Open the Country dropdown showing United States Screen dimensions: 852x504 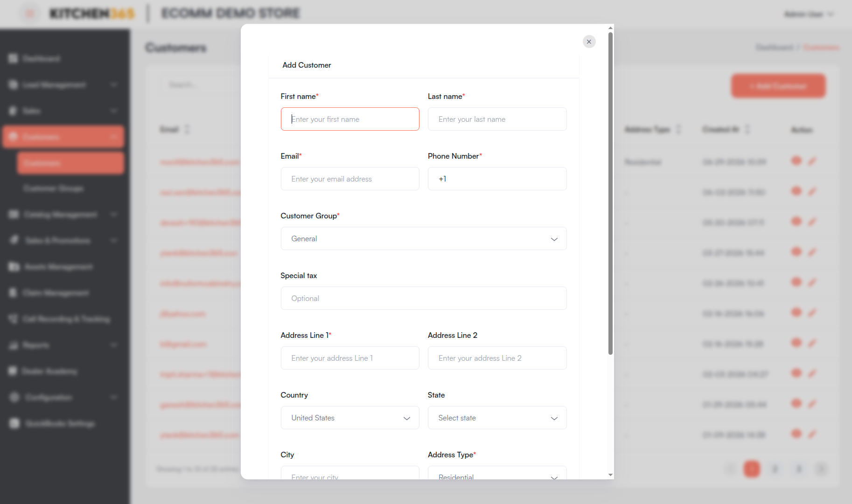(350, 418)
